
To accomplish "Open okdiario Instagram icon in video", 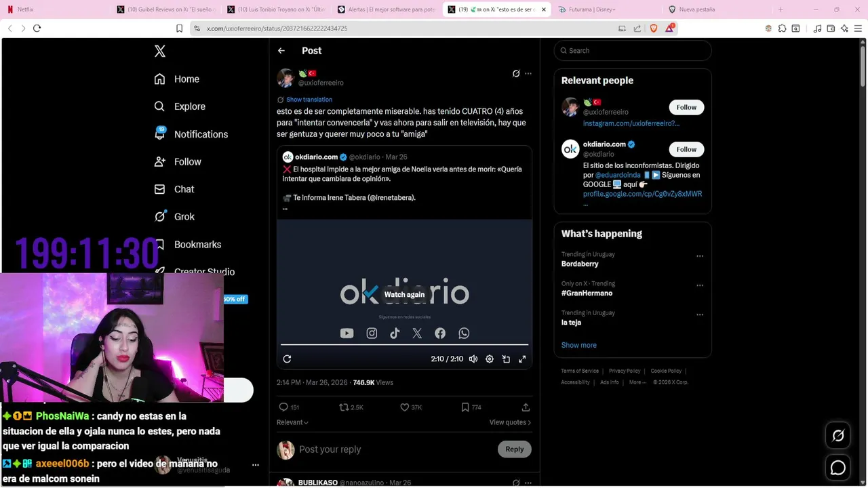I will 372,333.
